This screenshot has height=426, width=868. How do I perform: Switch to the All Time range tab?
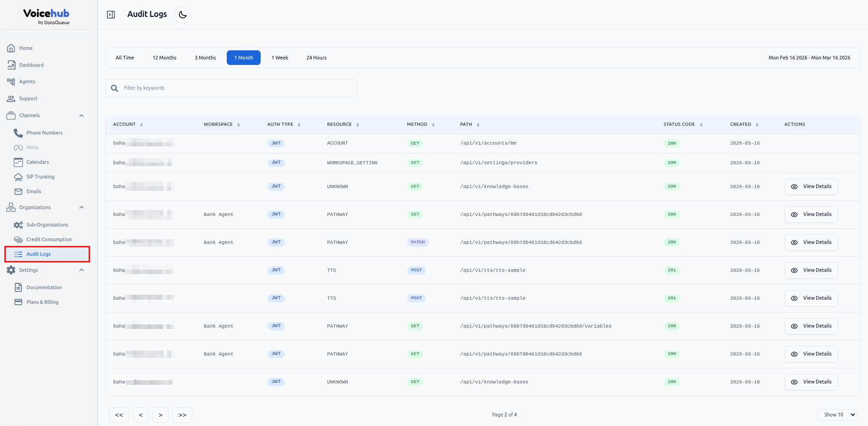point(125,58)
